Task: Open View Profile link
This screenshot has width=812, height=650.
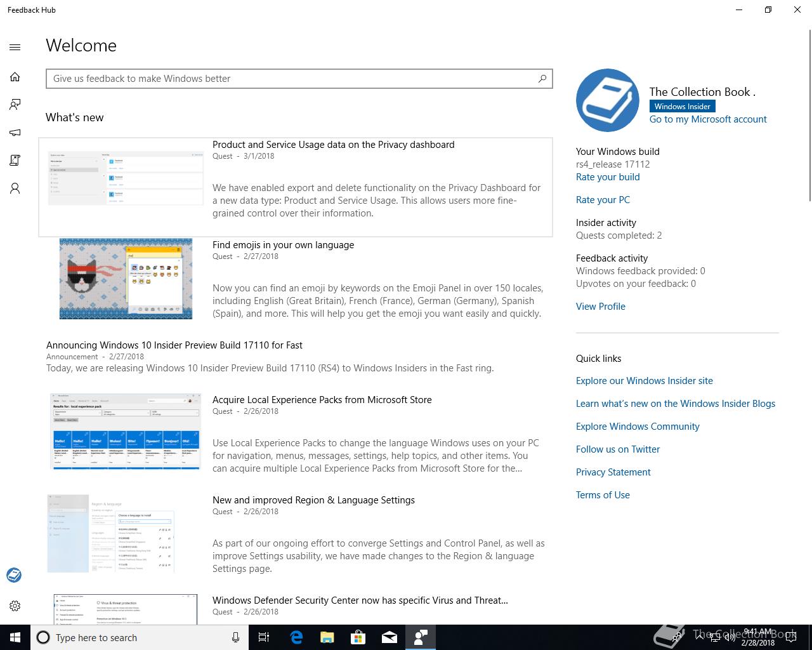Action: point(601,307)
